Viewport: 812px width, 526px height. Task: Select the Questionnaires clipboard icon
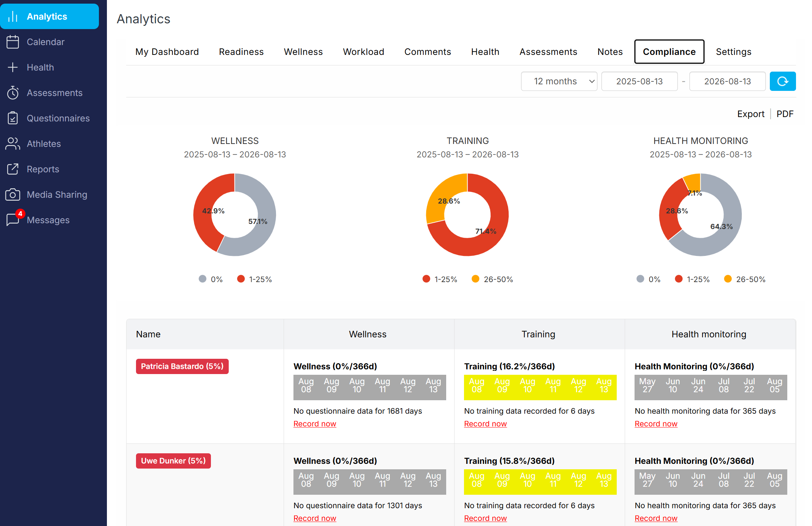13,118
